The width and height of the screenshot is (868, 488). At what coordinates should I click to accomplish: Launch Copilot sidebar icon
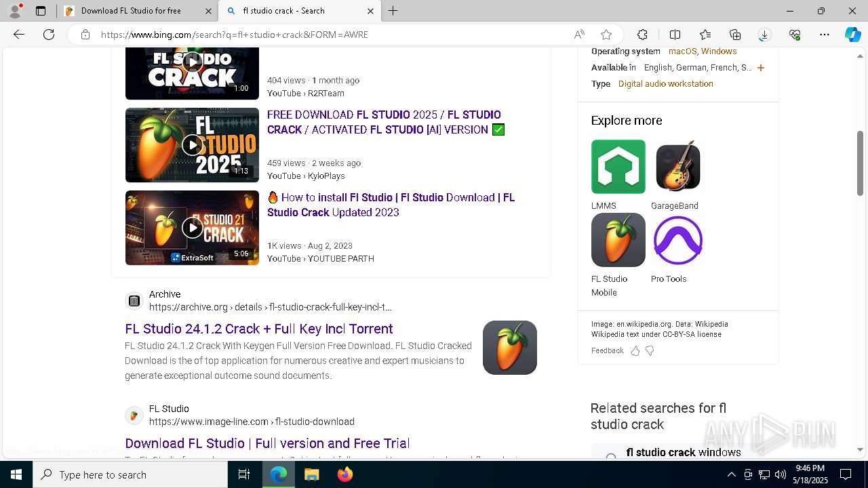[x=852, y=35]
